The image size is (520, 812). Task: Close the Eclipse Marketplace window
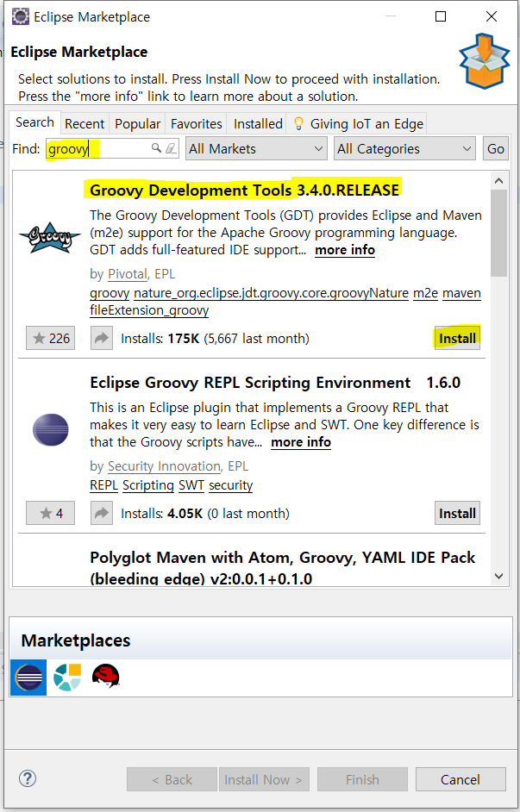click(x=492, y=16)
